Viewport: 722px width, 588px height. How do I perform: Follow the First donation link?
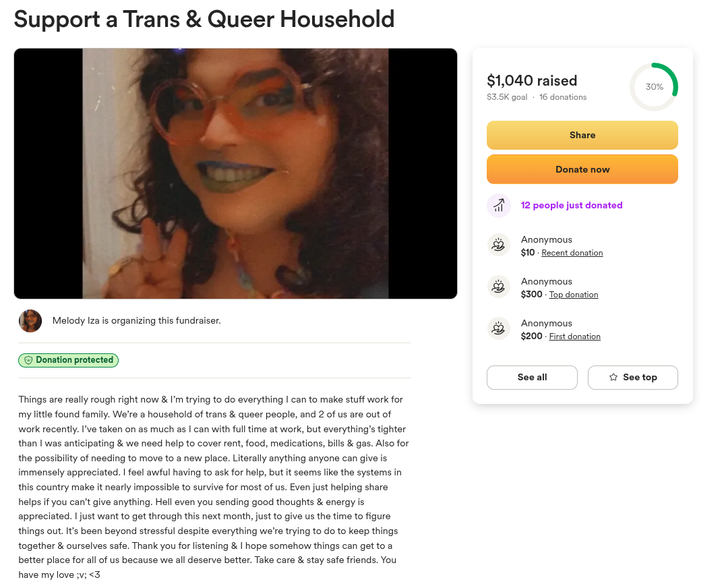pos(574,336)
